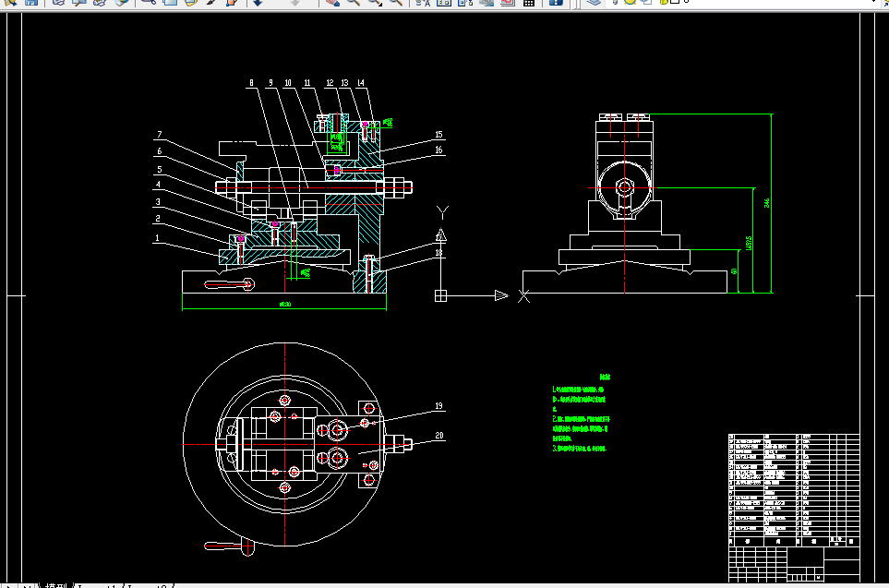Select part balloon number 7
This screenshot has height=588, width=889.
[x=160, y=135]
